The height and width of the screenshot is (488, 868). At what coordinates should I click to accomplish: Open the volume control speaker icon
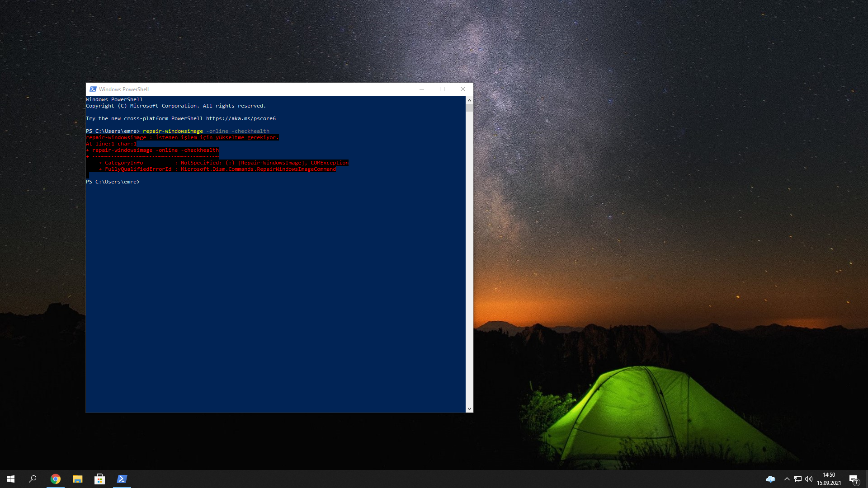coord(809,479)
